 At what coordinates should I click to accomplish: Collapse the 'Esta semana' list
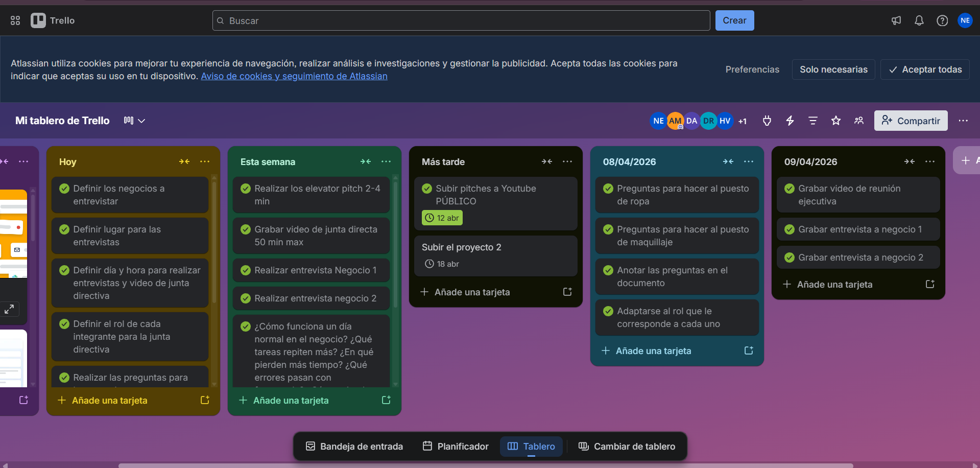366,161
